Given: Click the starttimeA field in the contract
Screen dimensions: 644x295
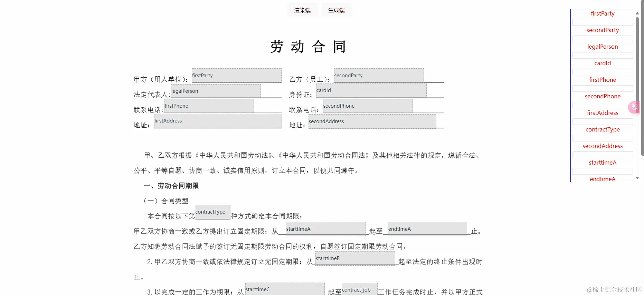Looking at the screenshot, I should pos(325,229).
